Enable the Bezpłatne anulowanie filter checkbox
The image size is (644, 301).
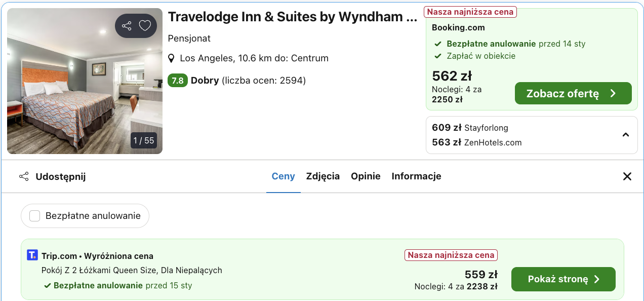coord(34,215)
